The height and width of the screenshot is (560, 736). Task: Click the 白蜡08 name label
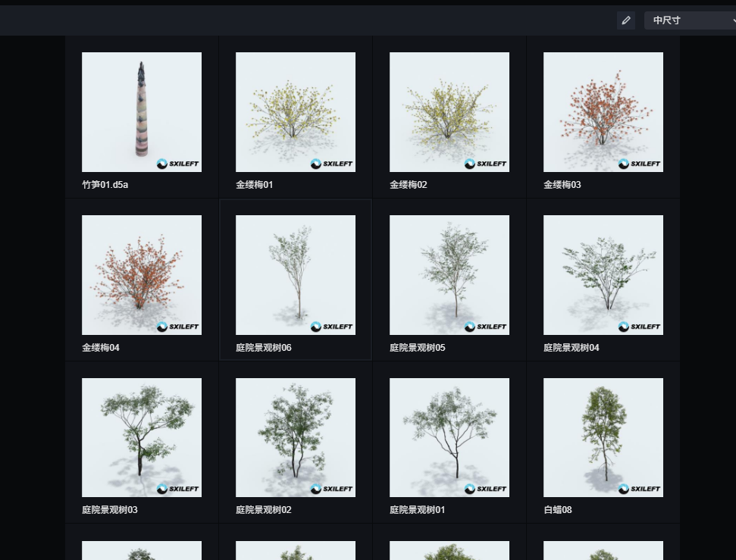558,509
